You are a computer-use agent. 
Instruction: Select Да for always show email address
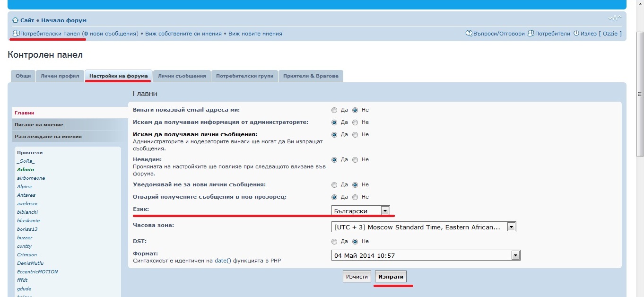point(334,110)
